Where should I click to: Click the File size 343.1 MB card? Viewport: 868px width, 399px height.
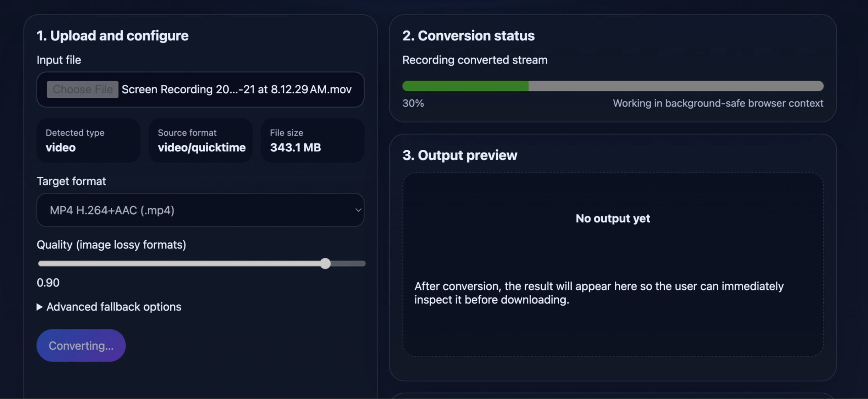pos(312,141)
